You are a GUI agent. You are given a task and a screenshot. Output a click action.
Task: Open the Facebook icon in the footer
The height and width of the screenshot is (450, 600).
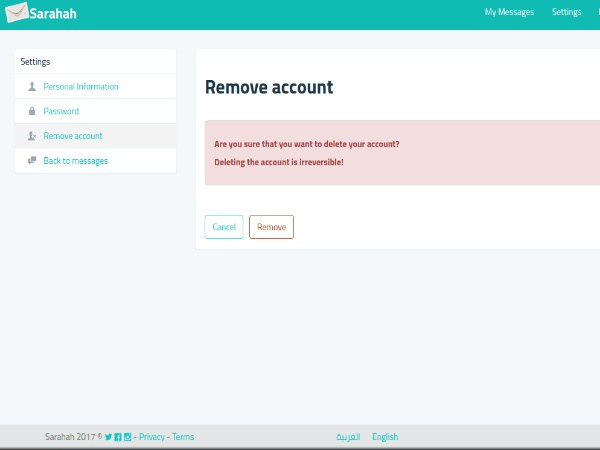pos(118,437)
